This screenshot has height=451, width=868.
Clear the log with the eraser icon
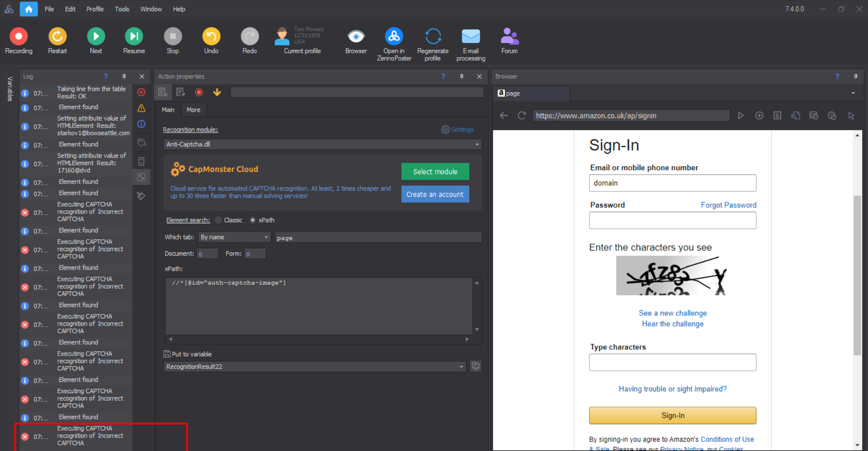(x=142, y=196)
